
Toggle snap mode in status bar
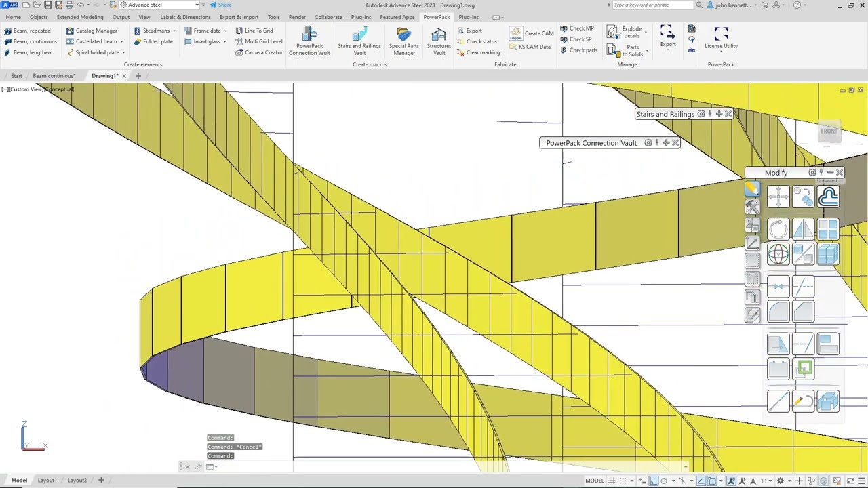coord(623,481)
